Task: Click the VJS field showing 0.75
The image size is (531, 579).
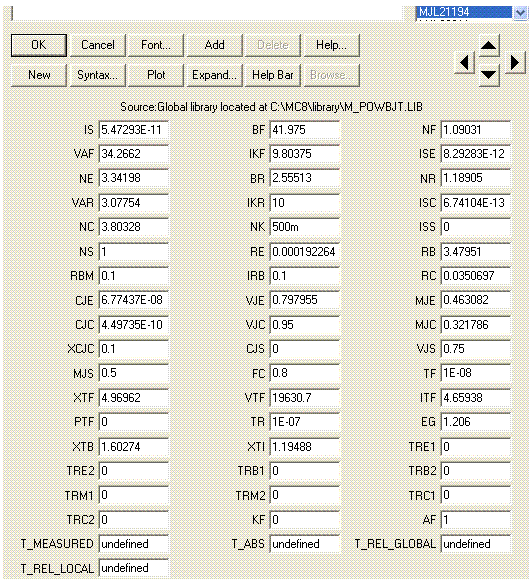Action: coord(476,349)
